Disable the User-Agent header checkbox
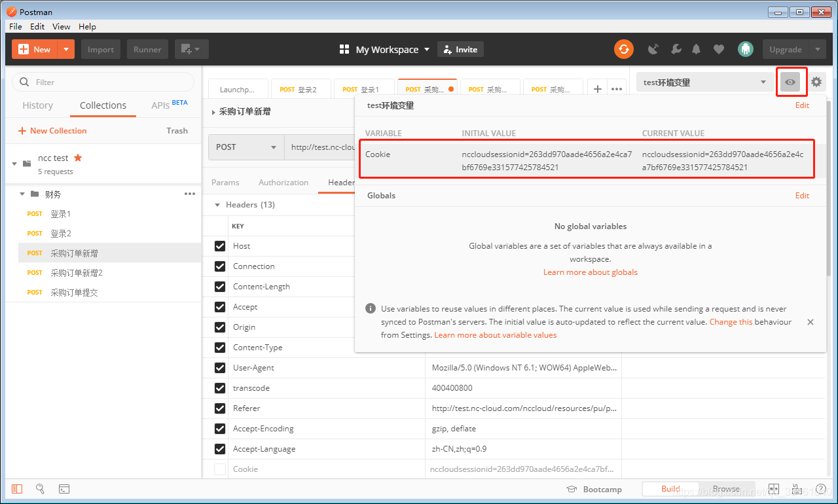Image resolution: width=838 pixels, height=504 pixels. [220, 368]
